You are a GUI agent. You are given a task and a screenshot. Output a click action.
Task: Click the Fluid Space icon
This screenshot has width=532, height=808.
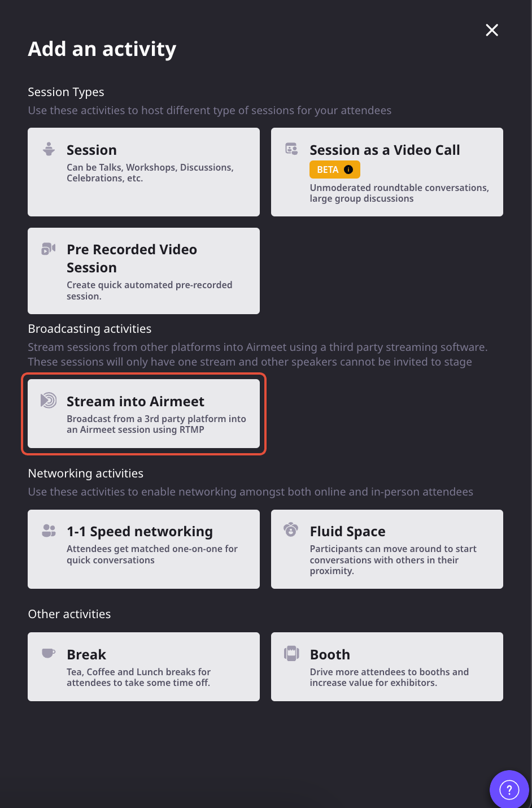pos(291,530)
